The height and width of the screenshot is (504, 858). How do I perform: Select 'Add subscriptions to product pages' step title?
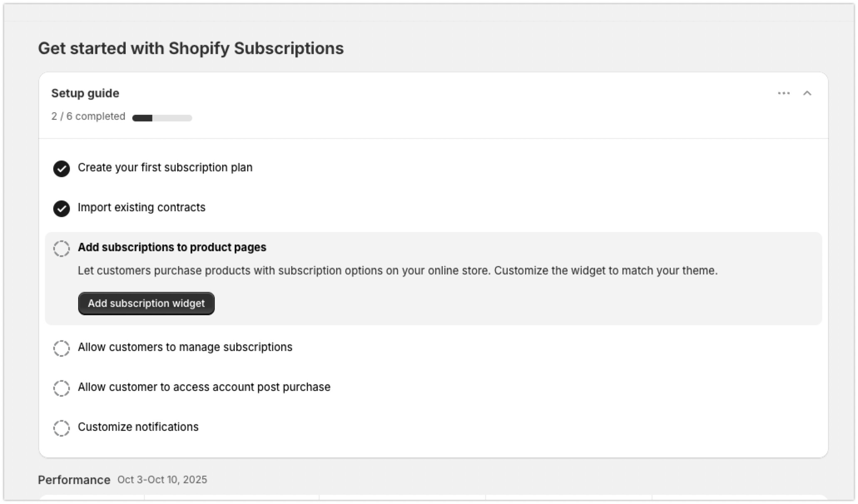coord(172,247)
